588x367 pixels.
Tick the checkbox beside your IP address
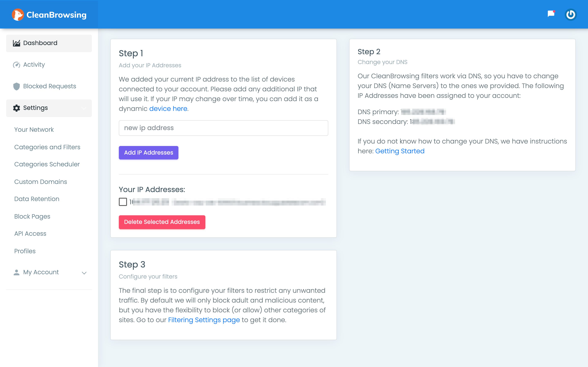pyautogui.click(x=123, y=202)
